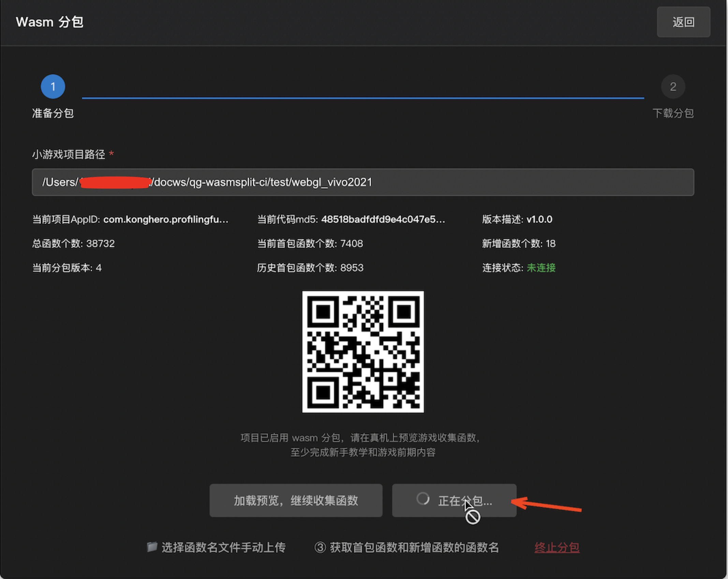Click the red asterisk beside 小游戏项目路径
This screenshot has height=579, width=728.
point(112,154)
